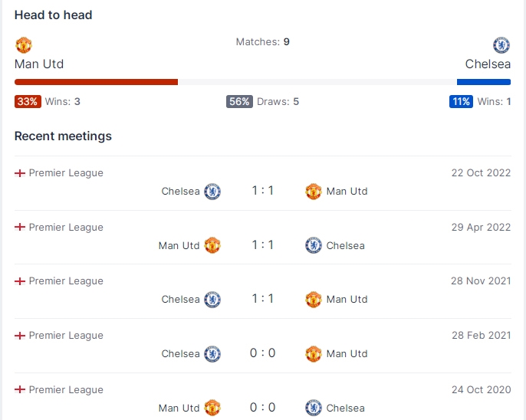This screenshot has width=526, height=420.
Task: Click the 33% Man Utd wins badge
Action: pos(28,102)
